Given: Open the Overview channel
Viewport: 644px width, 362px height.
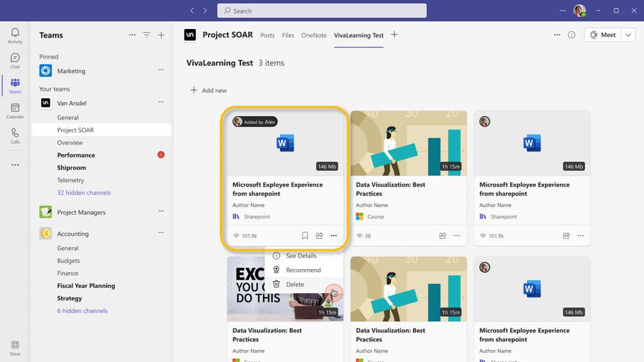Looking at the screenshot, I should (x=70, y=143).
